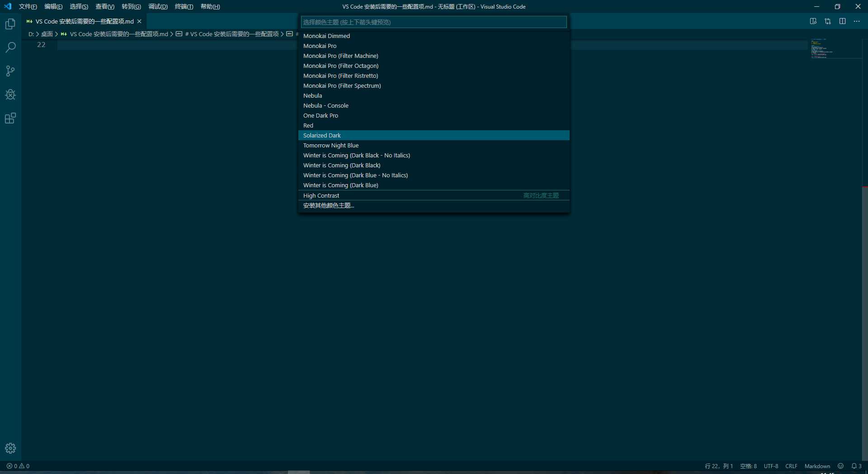This screenshot has height=474, width=868.
Task: Open the editor More Actions ellipsis
Action: [x=857, y=21]
